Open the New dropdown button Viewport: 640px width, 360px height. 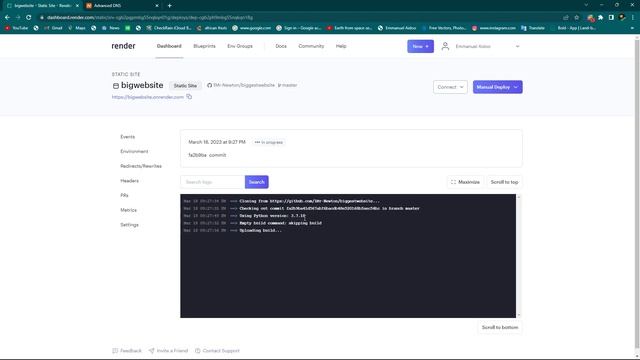(x=420, y=46)
